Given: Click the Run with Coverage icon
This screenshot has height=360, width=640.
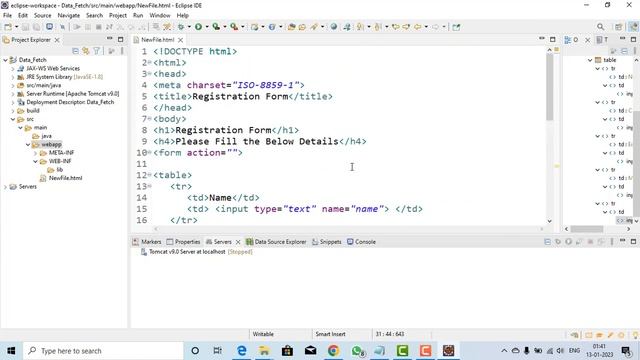Looking at the screenshot, I should 216,27.
